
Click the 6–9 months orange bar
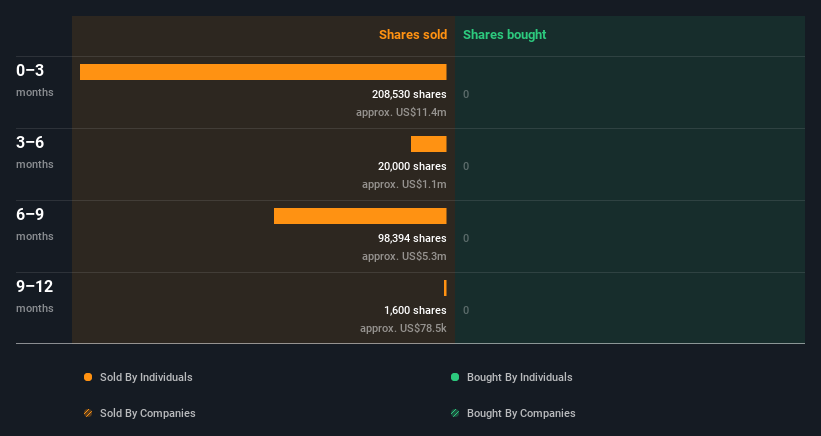[360, 216]
